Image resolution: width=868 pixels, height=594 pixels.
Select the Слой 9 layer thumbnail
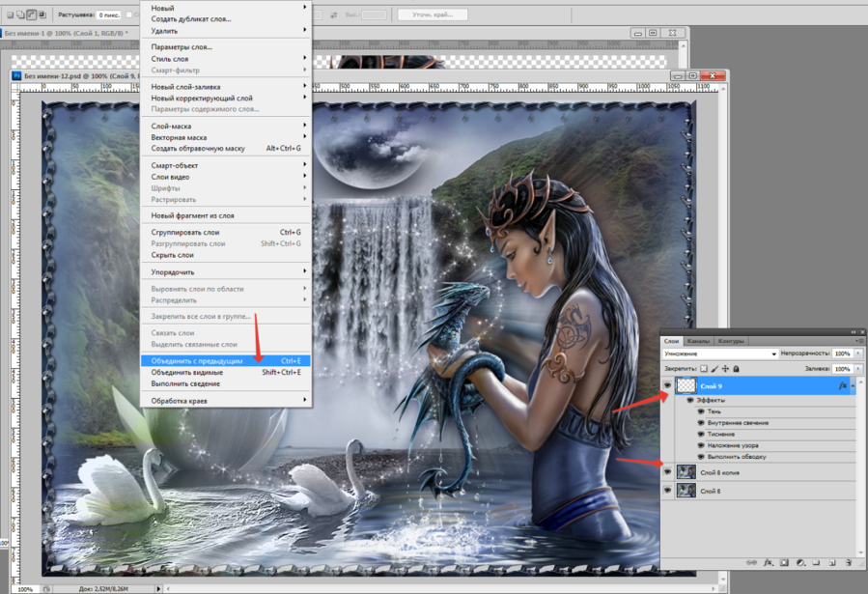click(686, 385)
